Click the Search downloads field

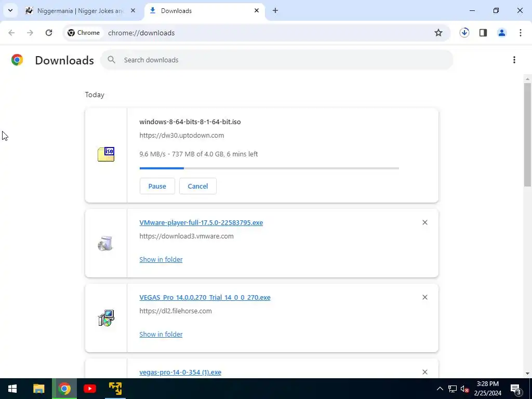pos(276,60)
